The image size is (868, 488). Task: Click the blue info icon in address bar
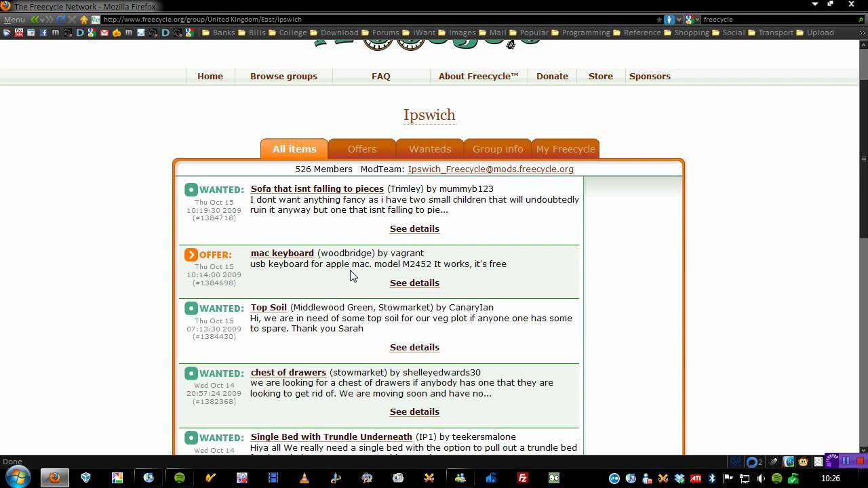669,20
